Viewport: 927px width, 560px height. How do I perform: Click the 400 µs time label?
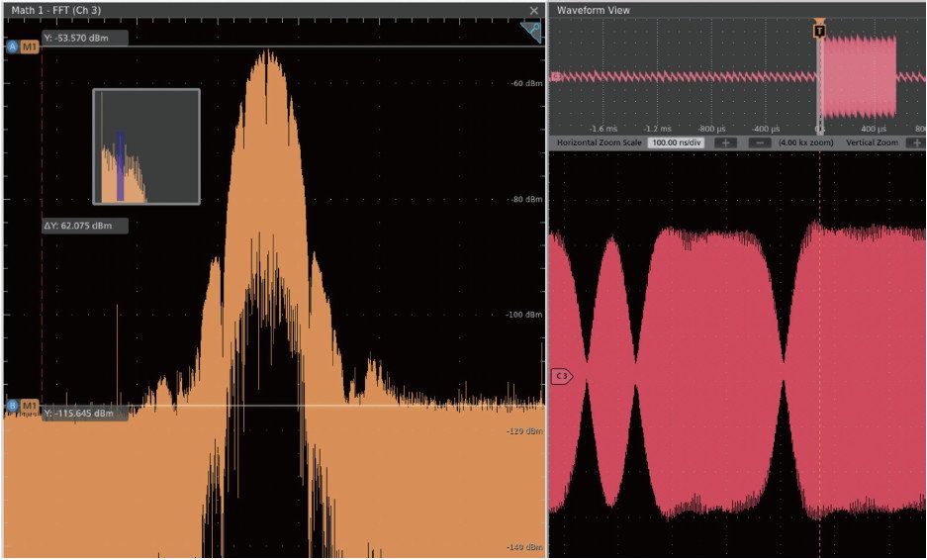point(874,129)
